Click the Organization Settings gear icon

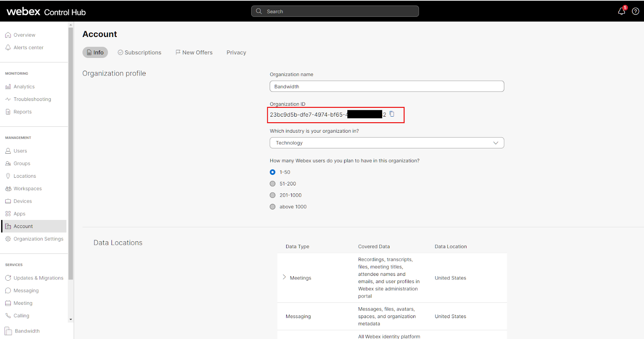8,239
